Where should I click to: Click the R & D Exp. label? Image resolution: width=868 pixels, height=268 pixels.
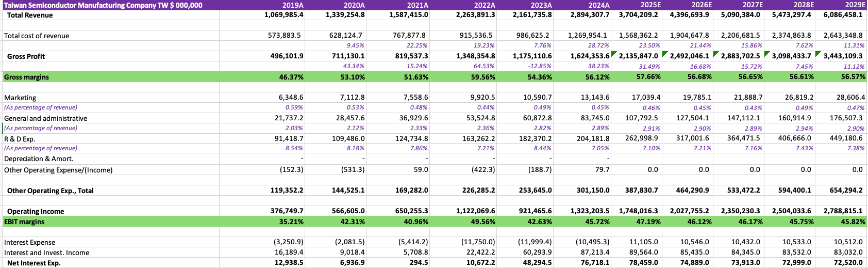pyautogui.click(x=20, y=139)
